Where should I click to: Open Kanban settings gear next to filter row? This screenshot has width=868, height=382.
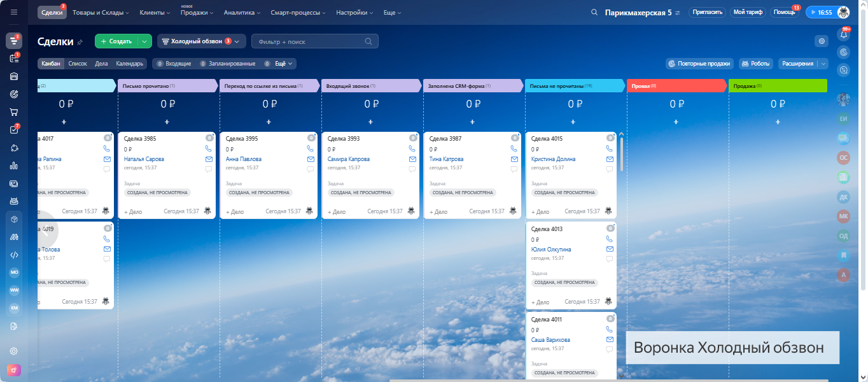pyautogui.click(x=822, y=41)
